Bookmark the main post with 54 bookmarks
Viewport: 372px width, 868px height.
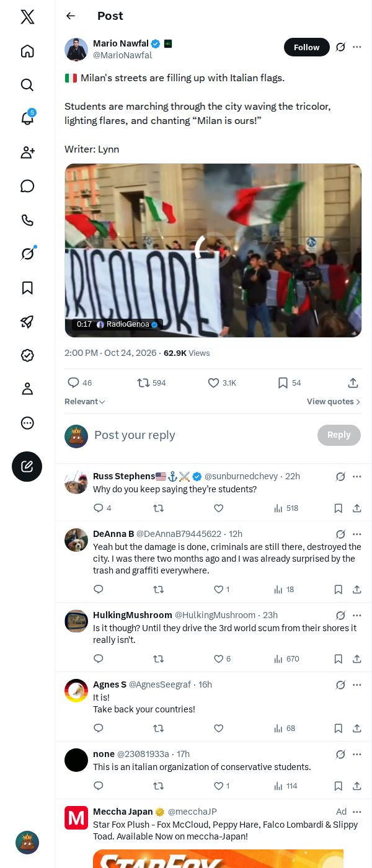point(289,383)
